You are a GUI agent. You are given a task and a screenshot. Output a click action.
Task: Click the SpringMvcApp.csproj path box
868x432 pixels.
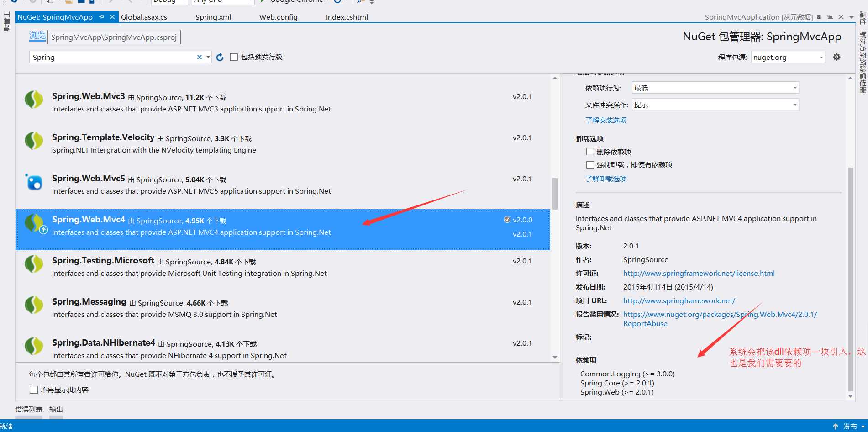pyautogui.click(x=114, y=37)
